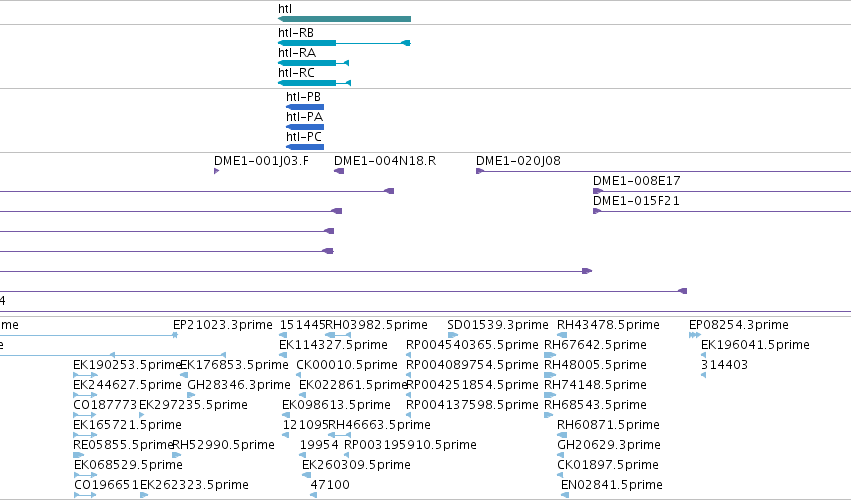Select EK176853.5prime EST label
The image size is (851, 500).
click(x=234, y=365)
